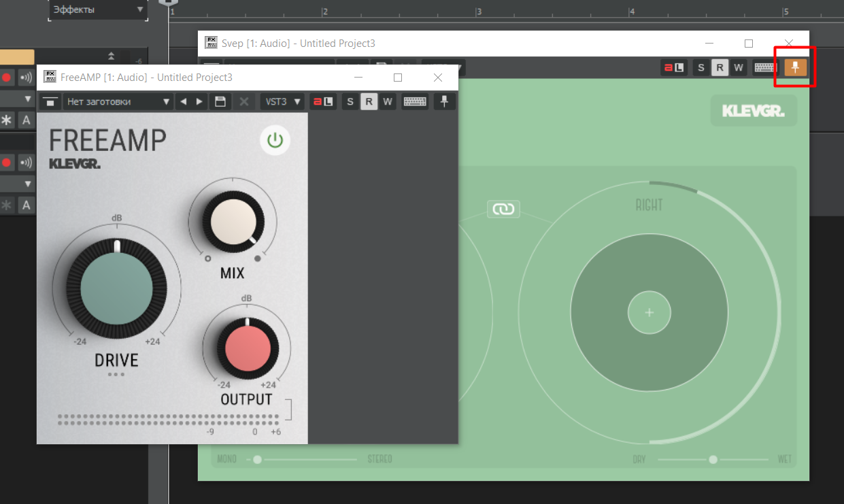Viewport: 844px width, 504px height.
Task: Click the delete preset X in FreeAMP
Action: 243,102
